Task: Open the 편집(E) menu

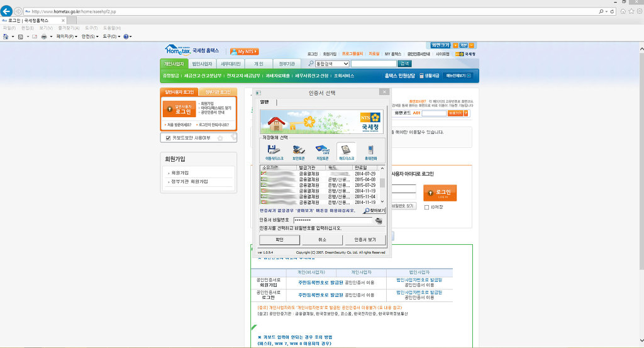Action: (x=28, y=28)
